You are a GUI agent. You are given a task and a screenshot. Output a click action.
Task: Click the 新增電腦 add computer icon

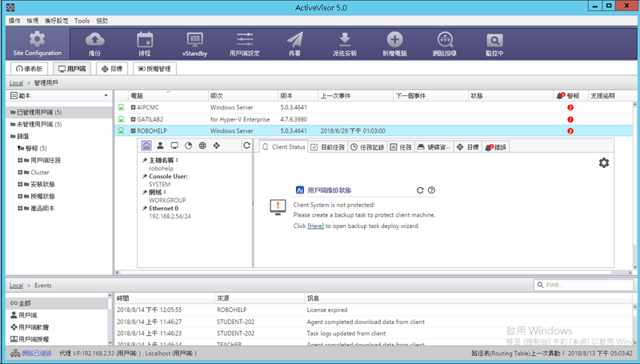pyautogui.click(x=394, y=43)
